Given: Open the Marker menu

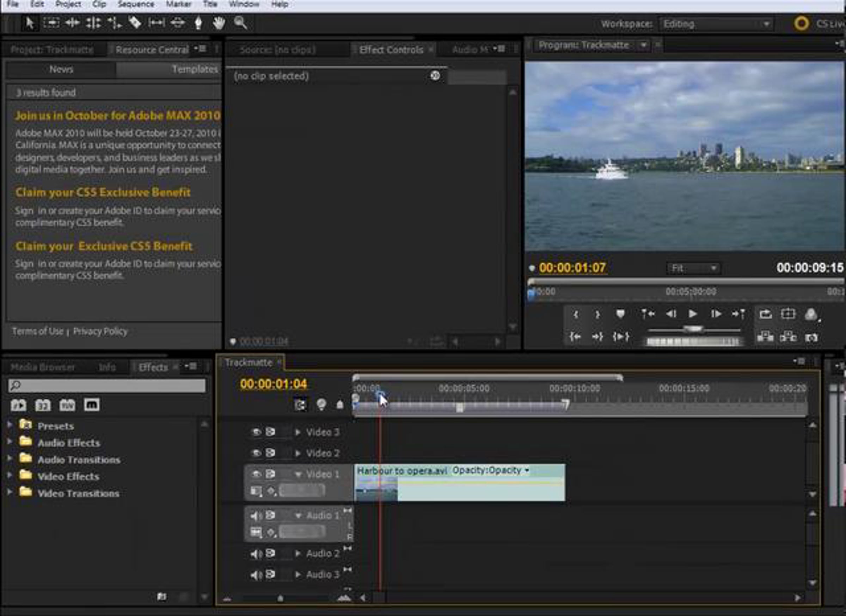Looking at the screenshot, I should pos(178,4).
